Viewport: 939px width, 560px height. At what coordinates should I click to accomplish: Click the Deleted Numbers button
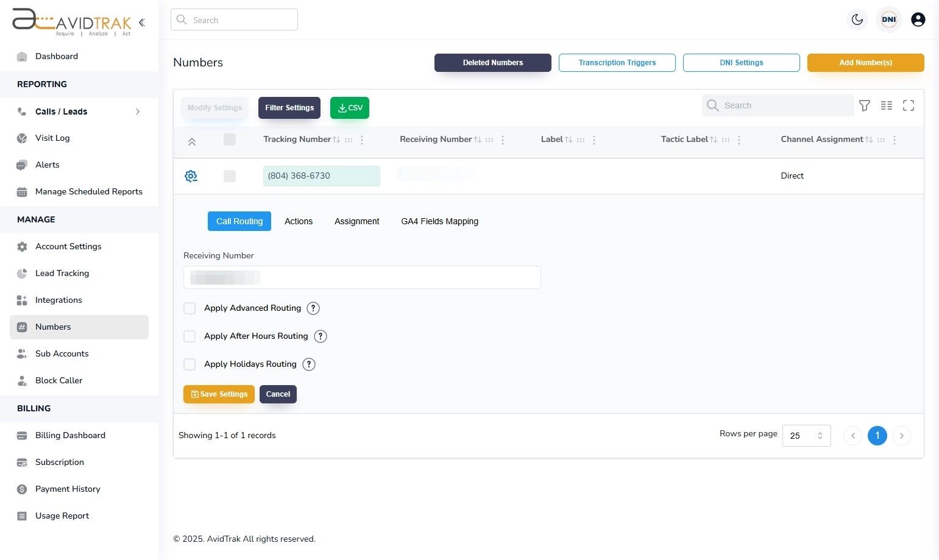coord(493,63)
